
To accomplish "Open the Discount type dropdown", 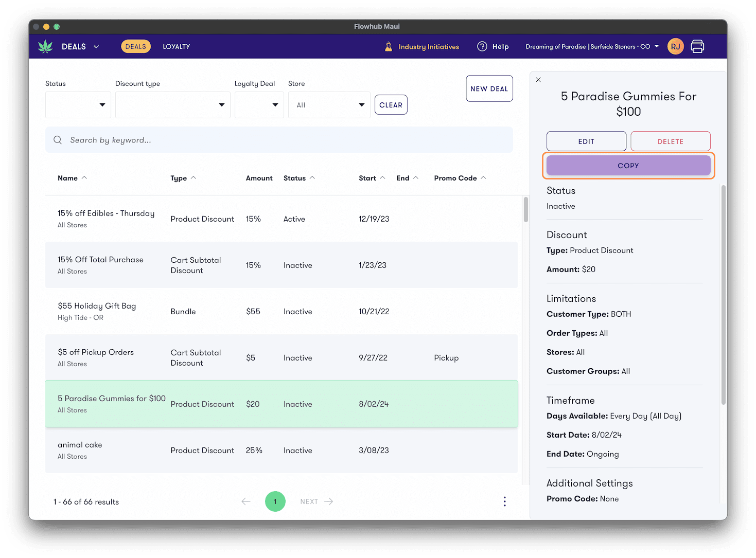I will [x=173, y=105].
